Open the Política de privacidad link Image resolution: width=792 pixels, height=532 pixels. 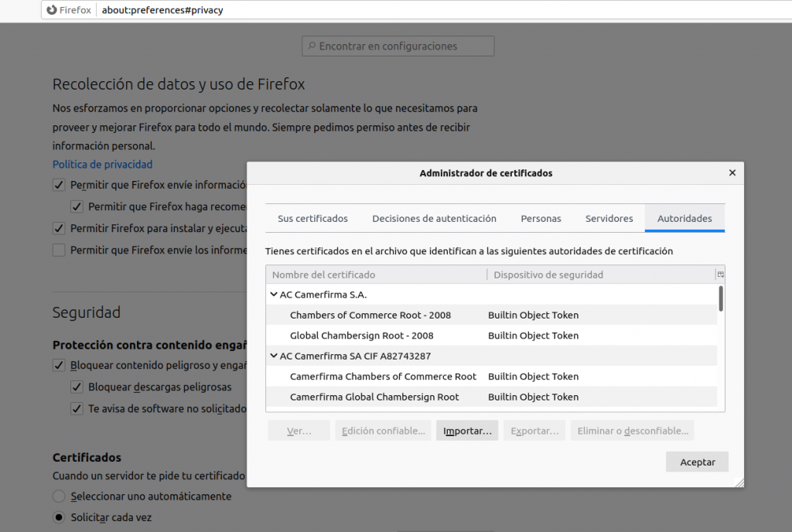coord(103,165)
